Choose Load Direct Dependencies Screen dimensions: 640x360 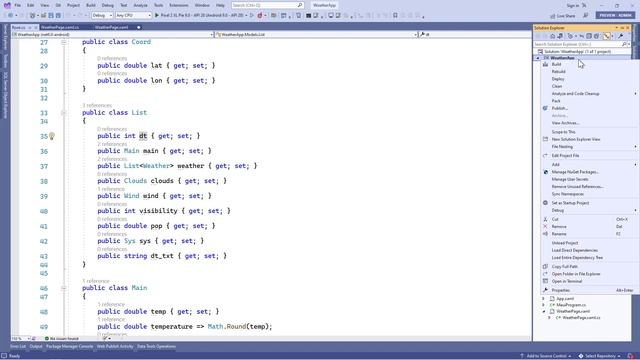[x=574, y=251]
